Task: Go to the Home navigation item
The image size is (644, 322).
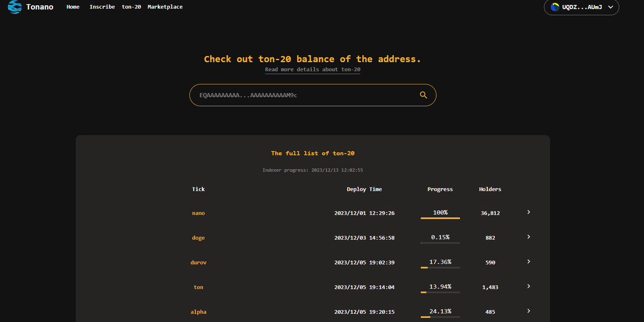Action: (x=72, y=7)
